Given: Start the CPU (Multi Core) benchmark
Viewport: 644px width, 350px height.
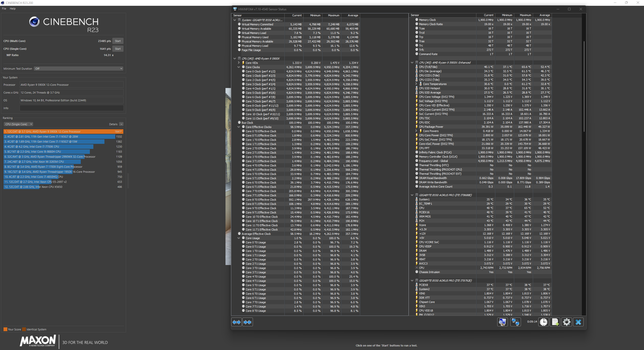Looking at the screenshot, I should pyautogui.click(x=118, y=41).
